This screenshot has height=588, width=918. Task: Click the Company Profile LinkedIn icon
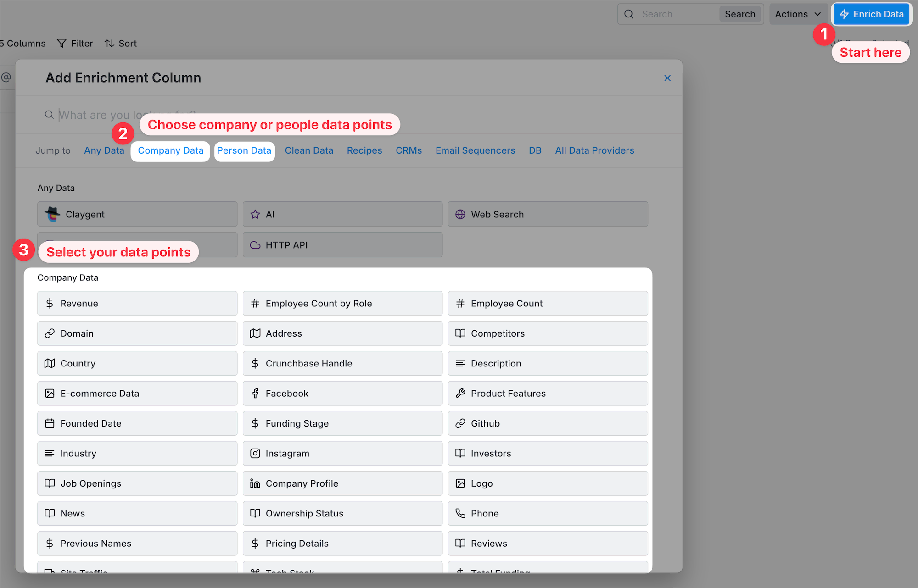(255, 483)
